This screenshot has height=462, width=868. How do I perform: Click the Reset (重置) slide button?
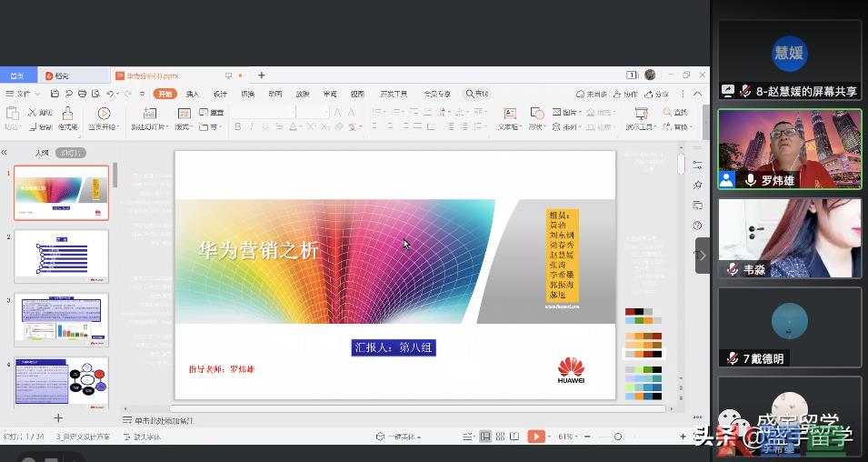tap(211, 113)
